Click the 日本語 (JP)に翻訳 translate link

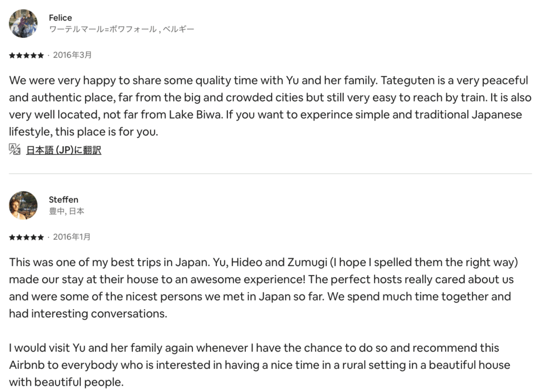point(64,150)
